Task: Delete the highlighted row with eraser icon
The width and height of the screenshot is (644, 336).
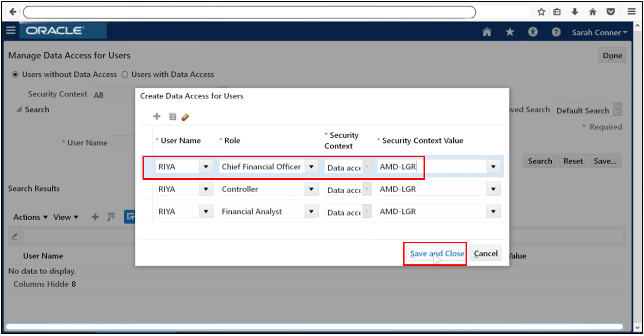Action: pyautogui.click(x=185, y=116)
